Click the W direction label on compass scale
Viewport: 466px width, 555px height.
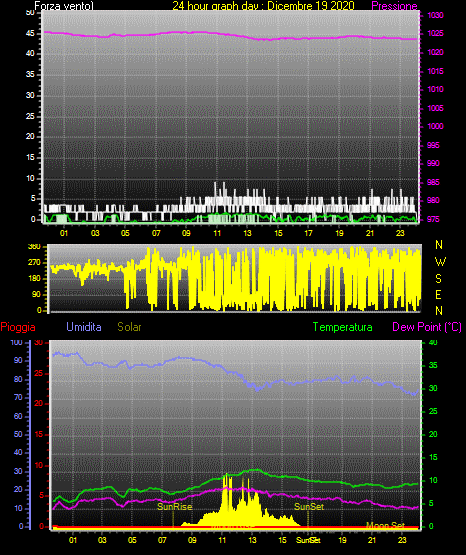click(x=440, y=262)
